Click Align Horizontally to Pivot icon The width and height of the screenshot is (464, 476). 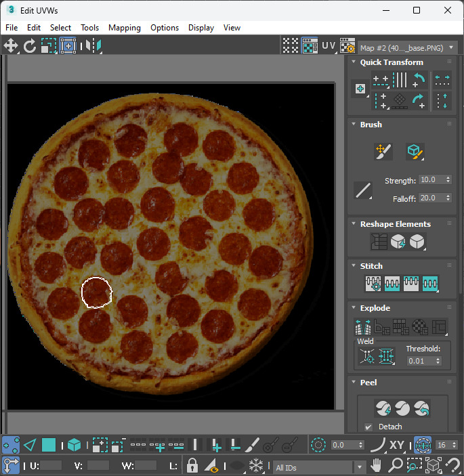(x=381, y=81)
